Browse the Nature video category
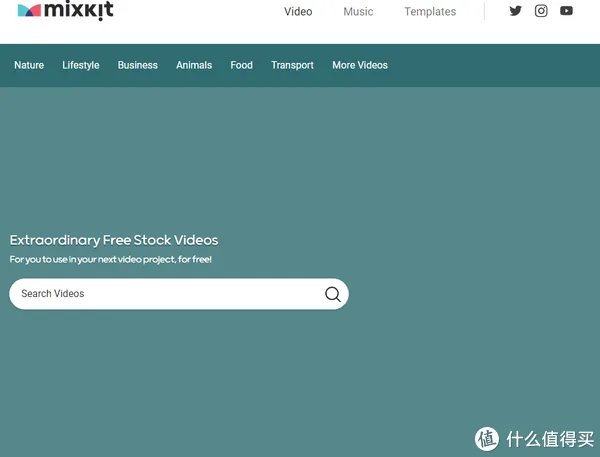This screenshot has height=457, width=600. click(x=29, y=65)
